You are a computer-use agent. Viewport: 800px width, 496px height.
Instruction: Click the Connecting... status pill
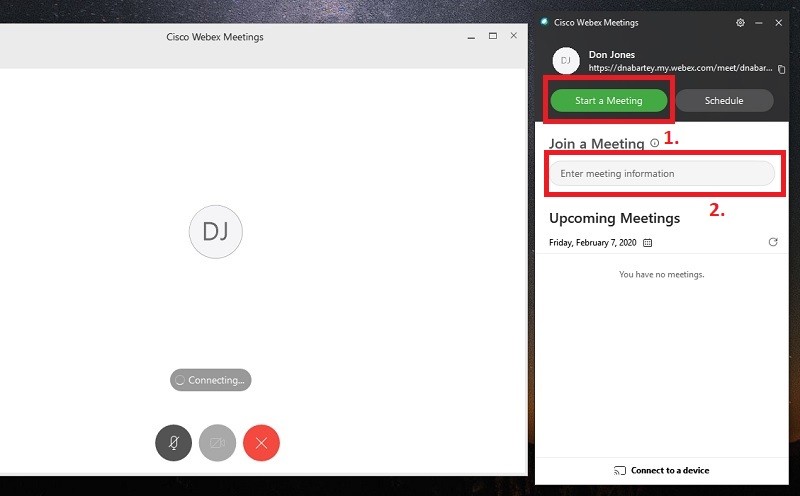tap(211, 380)
